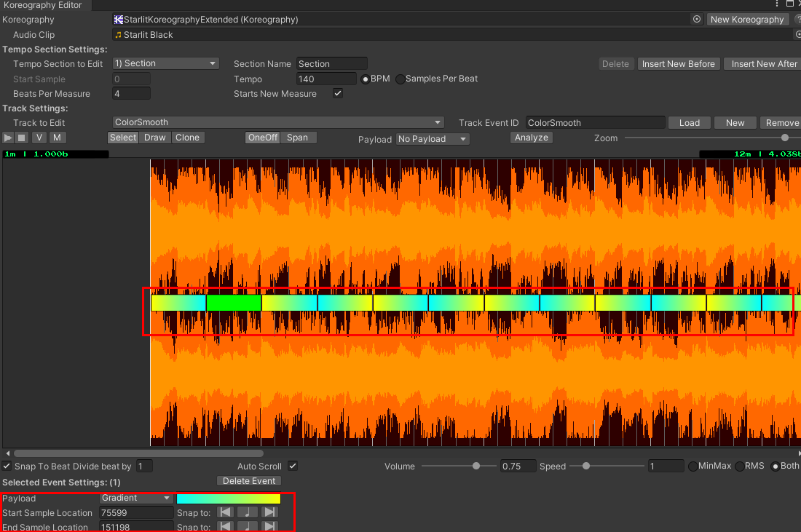
Task: Select the solid green event in the track
Action: click(x=234, y=303)
